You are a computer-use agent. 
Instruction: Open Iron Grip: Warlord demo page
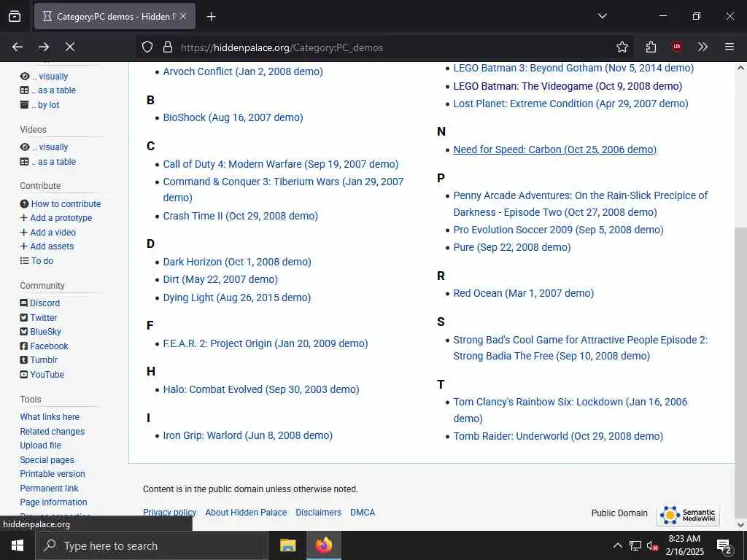click(x=248, y=436)
